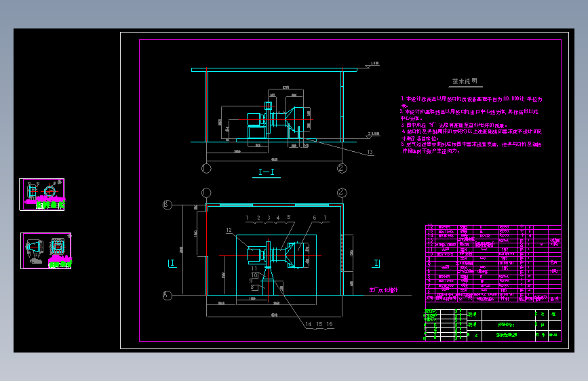
Task: Open the thumbnail showing the circular fan view
Action: [x=41, y=195]
